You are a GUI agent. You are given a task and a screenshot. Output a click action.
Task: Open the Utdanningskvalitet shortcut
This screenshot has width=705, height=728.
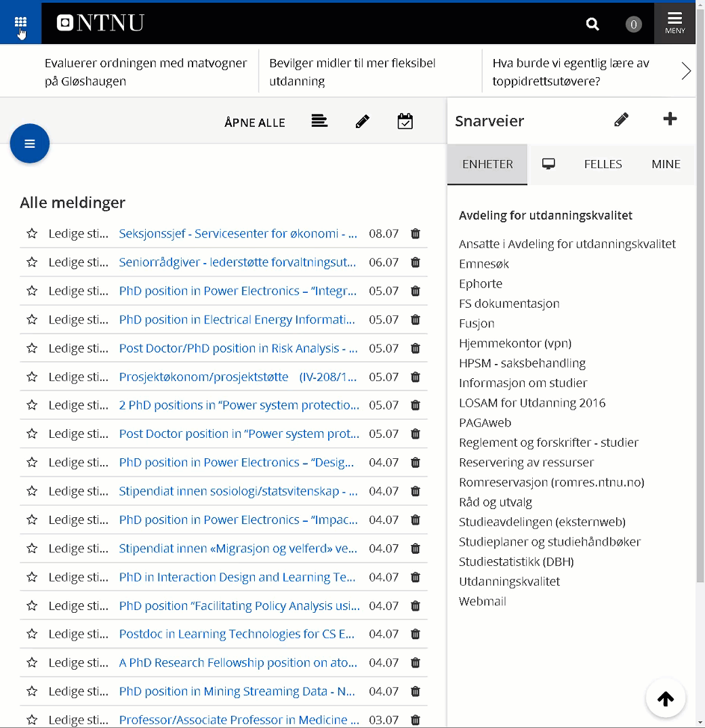pyautogui.click(x=509, y=582)
